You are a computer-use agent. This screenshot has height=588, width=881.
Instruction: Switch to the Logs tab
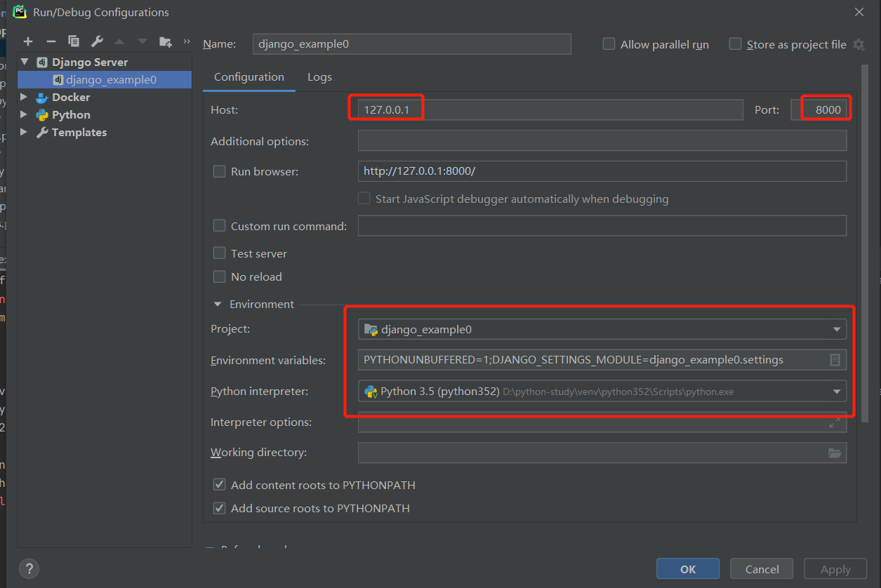pyautogui.click(x=319, y=77)
